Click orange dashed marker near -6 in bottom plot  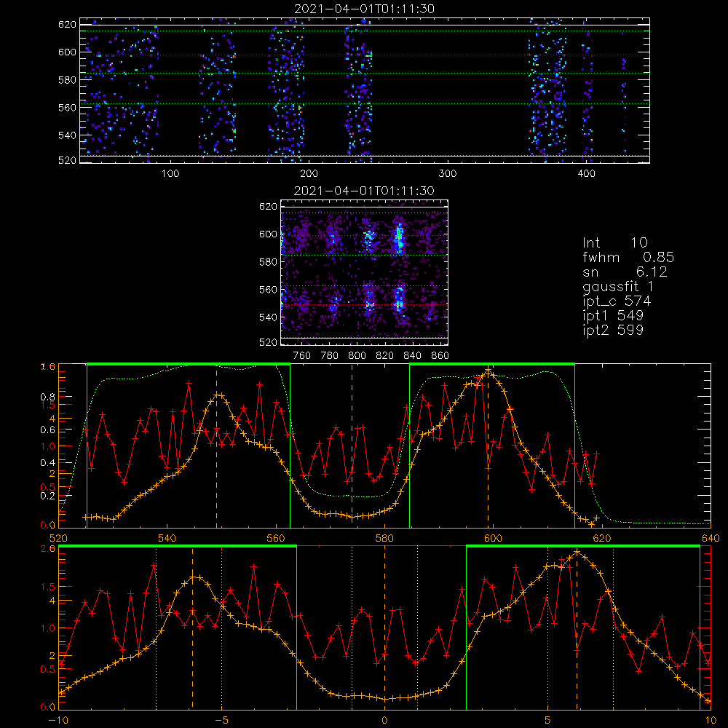click(192, 627)
